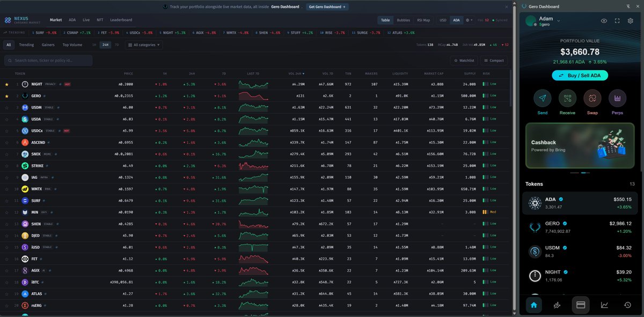Screen dimensions: 644x317
Task: Click the Get Gero Dashboard button
Action: (328, 7)
